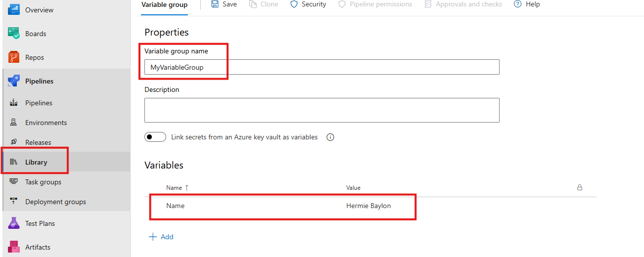Click the Variable group name field
Image resolution: width=644 pixels, height=257 pixels.
pyautogui.click(x=322, y=67)
